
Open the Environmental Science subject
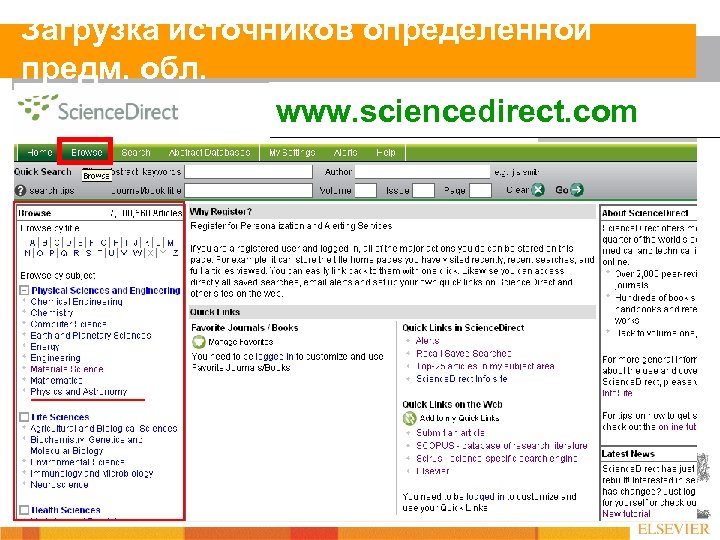(x=77, y=462)
